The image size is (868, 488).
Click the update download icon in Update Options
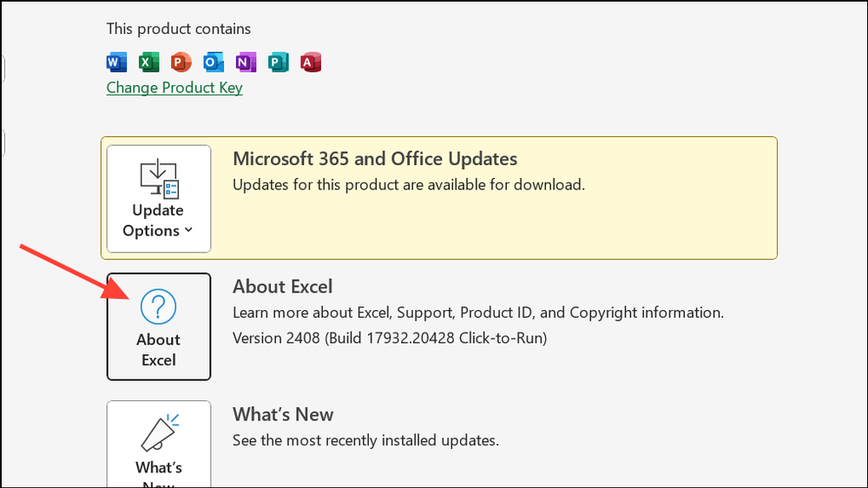coord(160,178)
